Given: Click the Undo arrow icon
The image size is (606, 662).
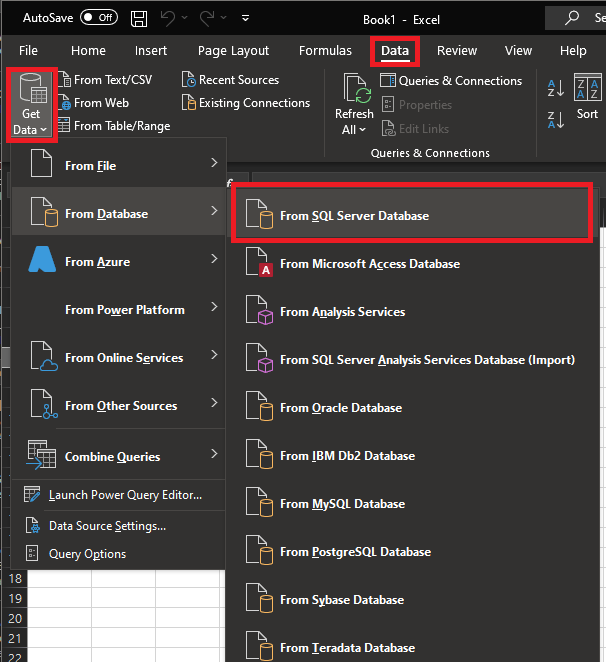Looking at the screenshot, I should (x=168, y=18).
